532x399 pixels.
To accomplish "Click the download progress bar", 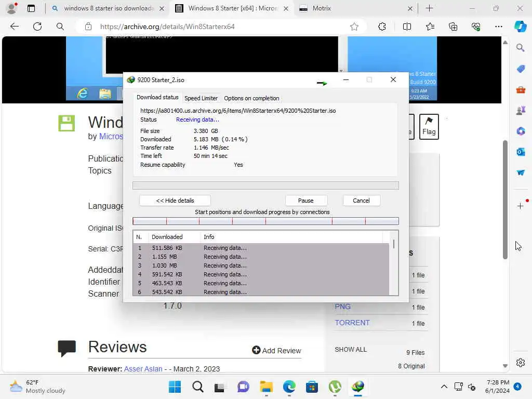I will pyautogui.click(x=265, y=185).
